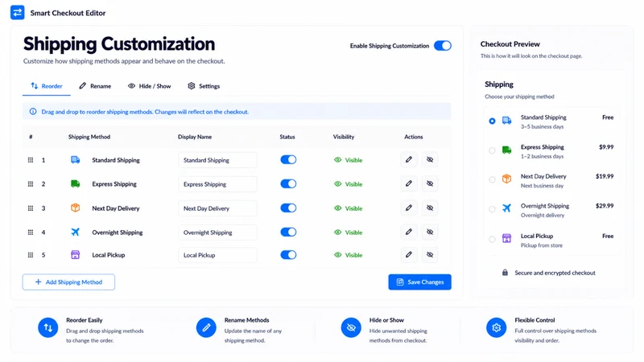The width and height of the screenshot is (644, 362).
Task: Click the Display Name column header
Action: (x=195, y=137)
